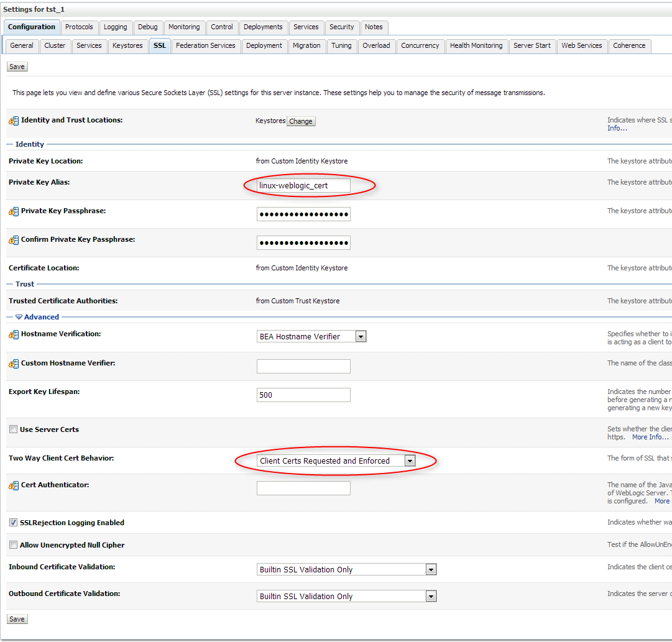
Task: Click the Keystores Change button
Action: 301,121
